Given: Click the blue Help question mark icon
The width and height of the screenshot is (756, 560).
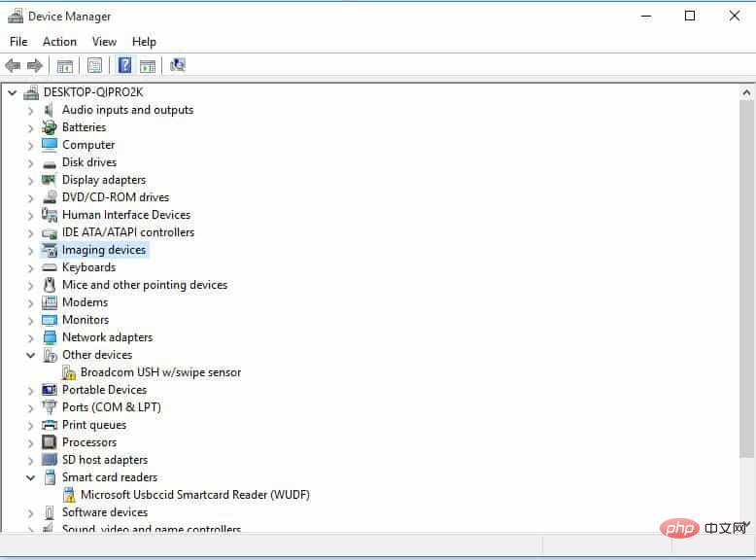Looking at the screenshot, I should point(125,65).
